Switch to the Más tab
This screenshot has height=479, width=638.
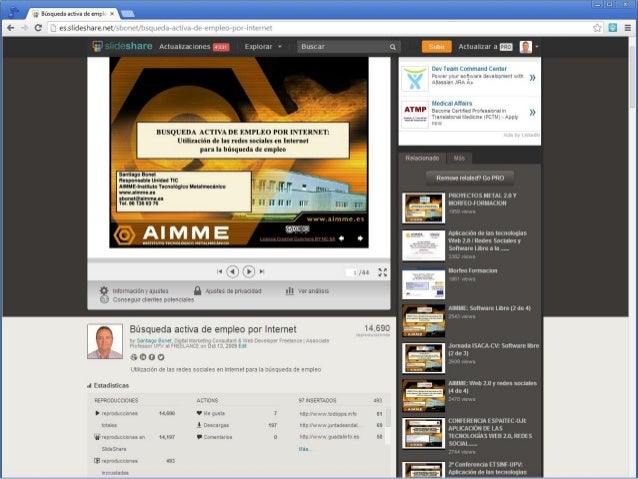(x=459, y=158)
